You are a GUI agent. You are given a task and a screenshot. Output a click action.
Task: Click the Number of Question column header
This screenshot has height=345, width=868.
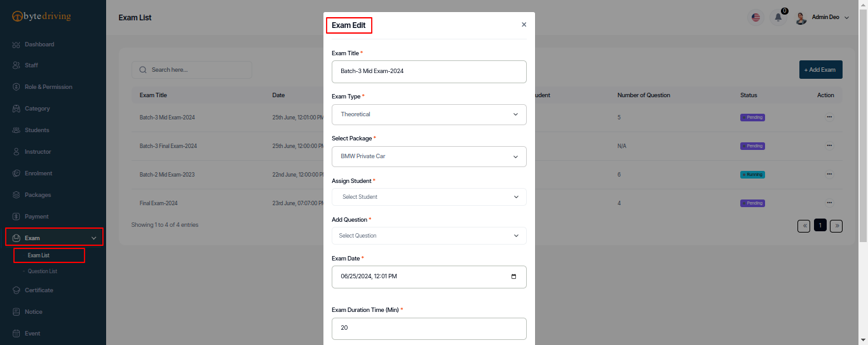(644, 95)
